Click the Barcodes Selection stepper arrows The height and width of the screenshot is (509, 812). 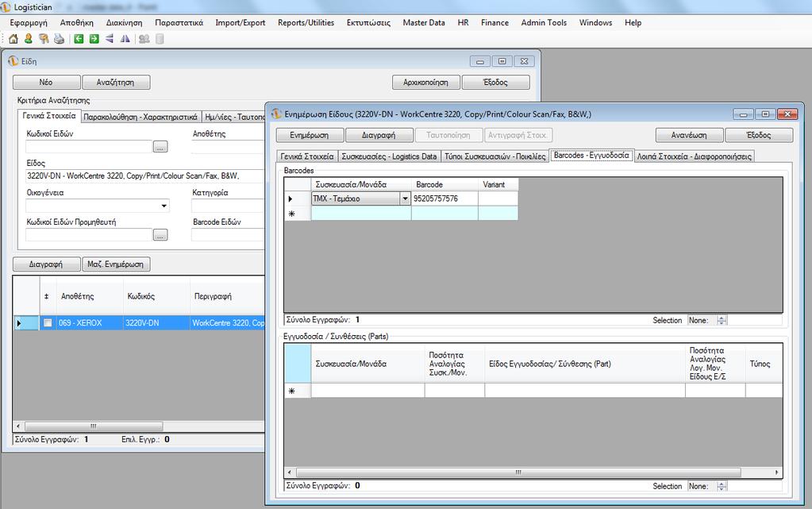722,320
